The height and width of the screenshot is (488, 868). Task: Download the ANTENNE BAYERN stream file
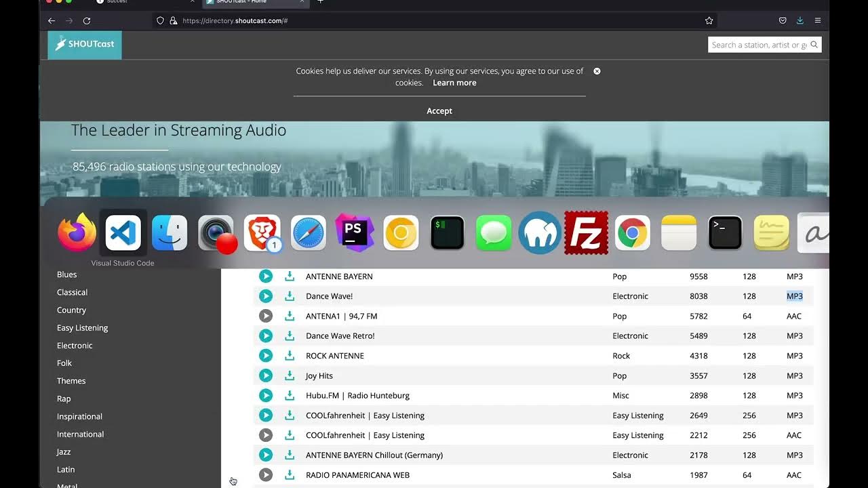pos(290,277)
